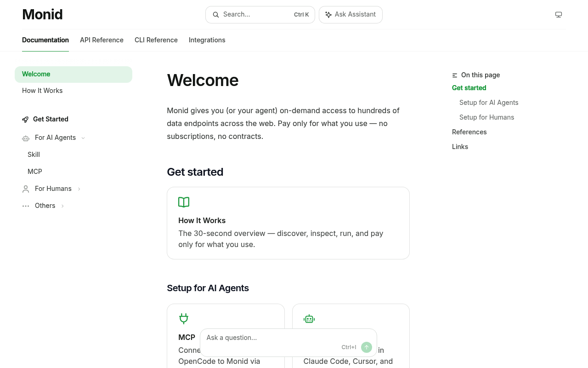Go to the Integrations tab

207,40
